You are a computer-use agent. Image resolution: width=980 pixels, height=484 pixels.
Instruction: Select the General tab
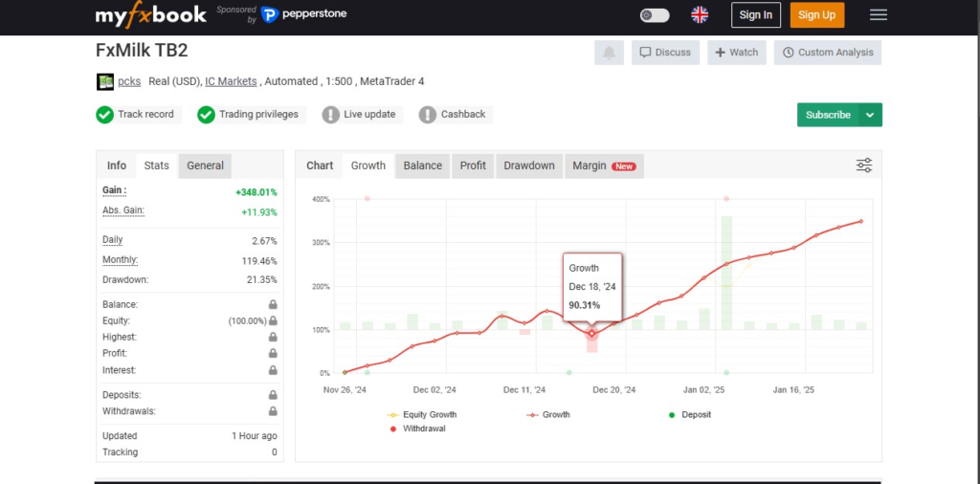205,165
